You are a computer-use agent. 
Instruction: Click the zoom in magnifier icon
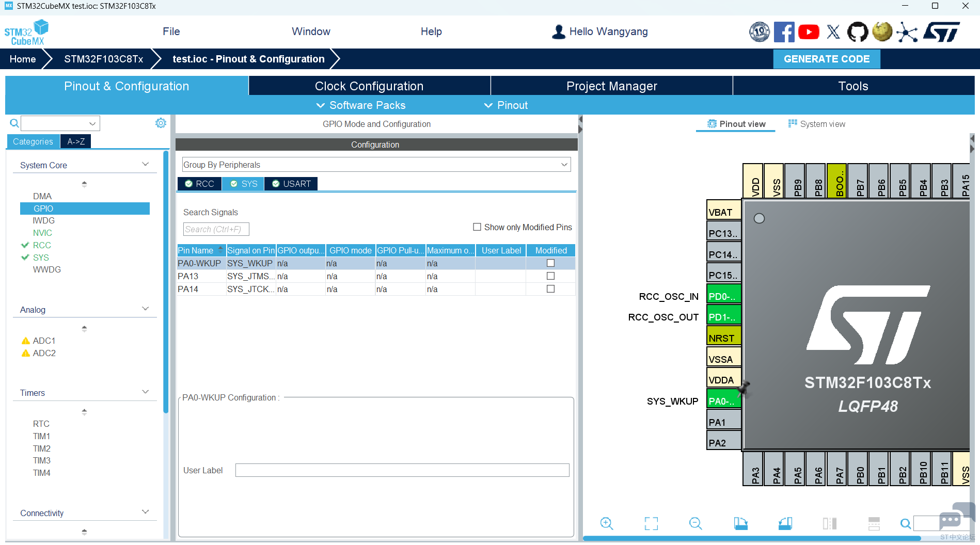click(607, 524)
